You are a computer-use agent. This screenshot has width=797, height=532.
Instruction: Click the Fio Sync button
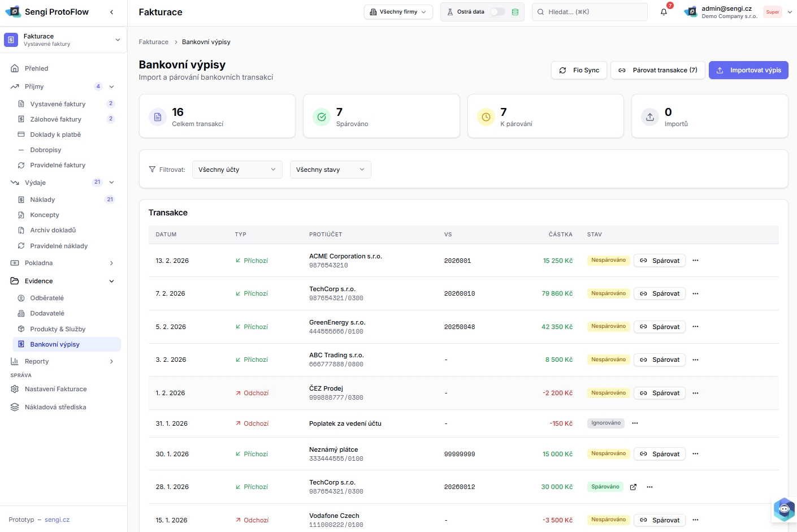click(x=579, y=70)
